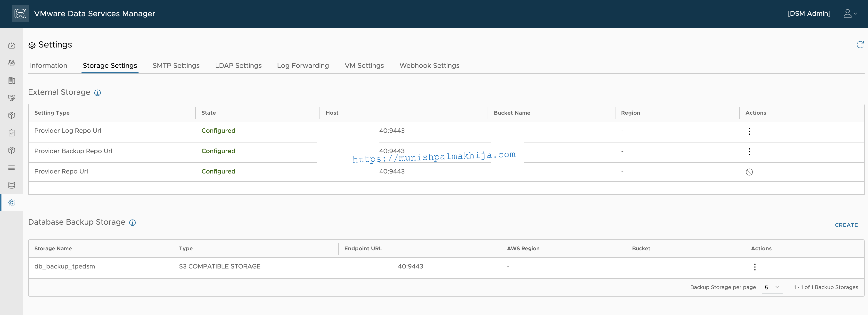Click Configured state for Provider Repo Url
This screenshot has width=868, height=315.
pos(218,171)
